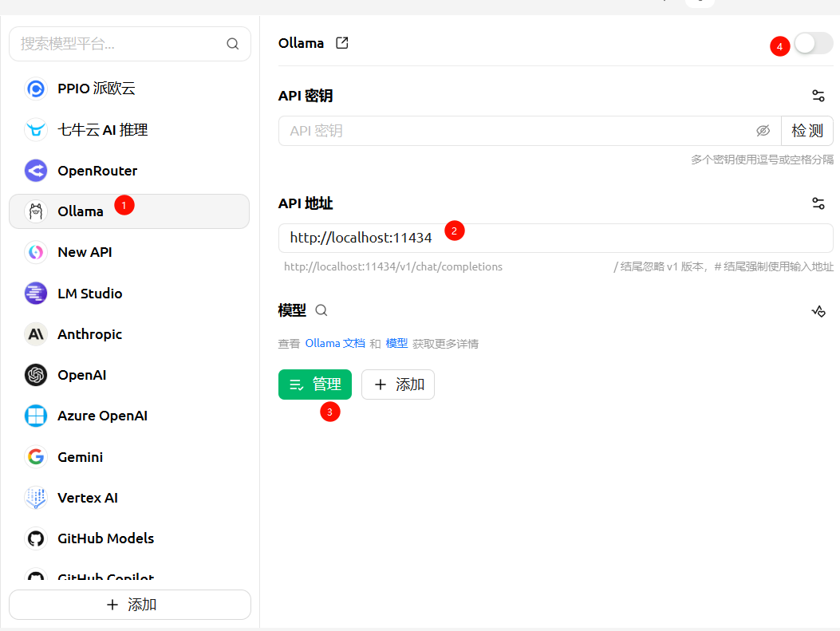Select GitHub Models provider

[x=129, y=538]
